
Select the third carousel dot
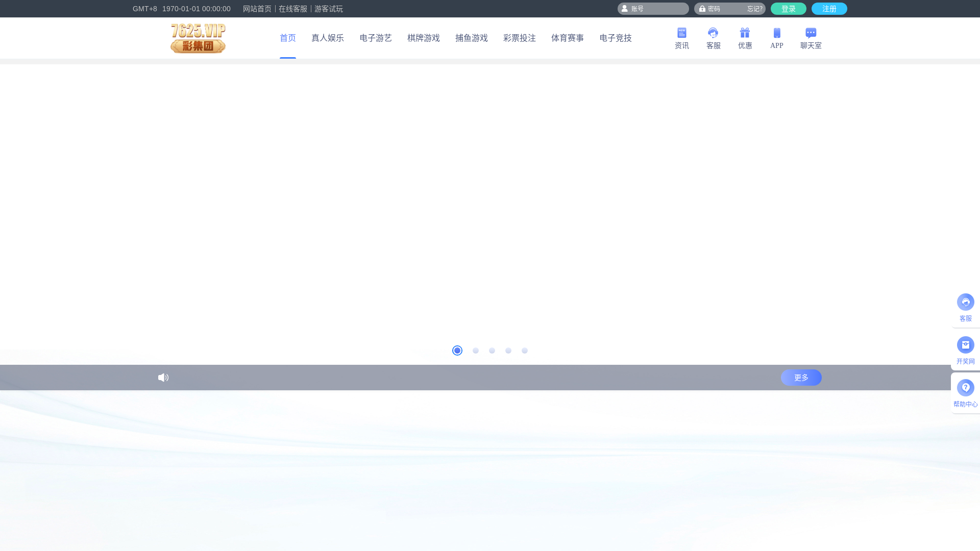coord(492,350)
